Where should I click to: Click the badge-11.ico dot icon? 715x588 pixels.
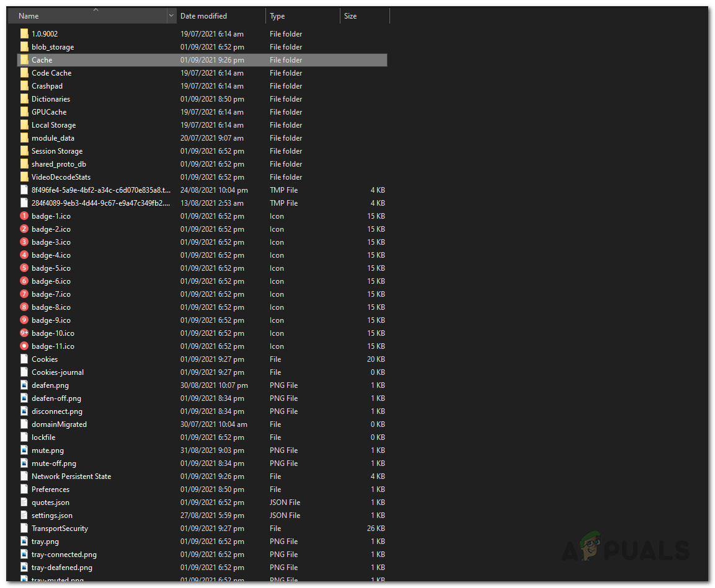click(x=24, y=346)
